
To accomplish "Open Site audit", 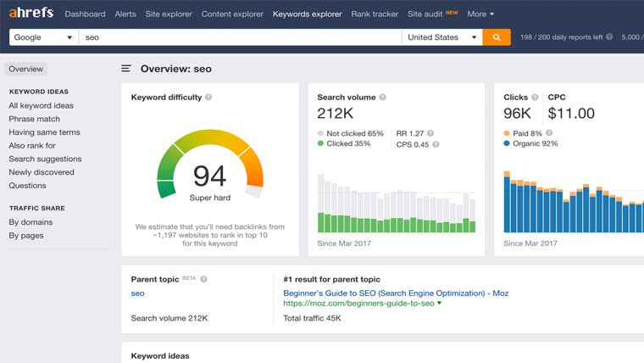I will 425,14.
